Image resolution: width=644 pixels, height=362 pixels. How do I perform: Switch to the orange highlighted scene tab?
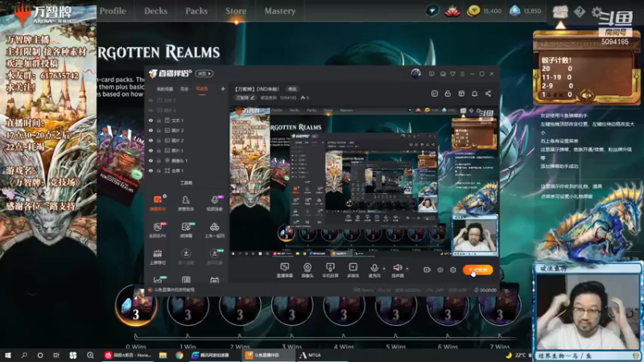pos(202,89)
